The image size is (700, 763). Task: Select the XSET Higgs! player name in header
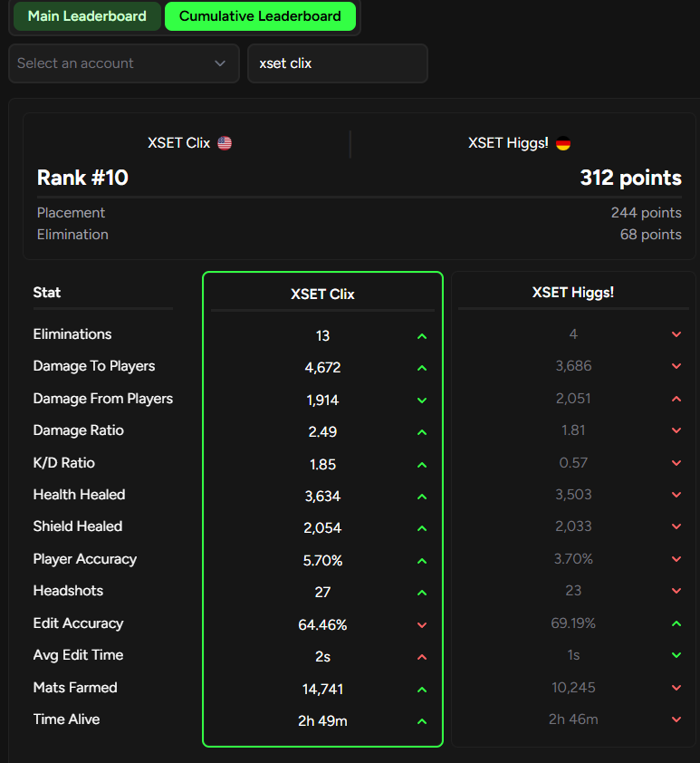click(x=508, y=143)
